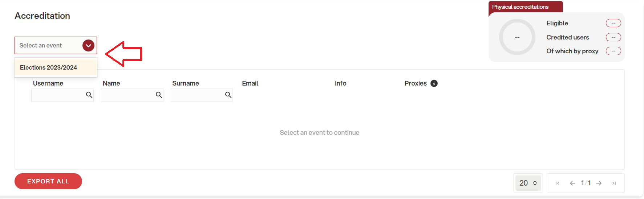Screen dimensions: 644x199
Task: Click the Of which by proxy badge
Action: pos(613,51)
